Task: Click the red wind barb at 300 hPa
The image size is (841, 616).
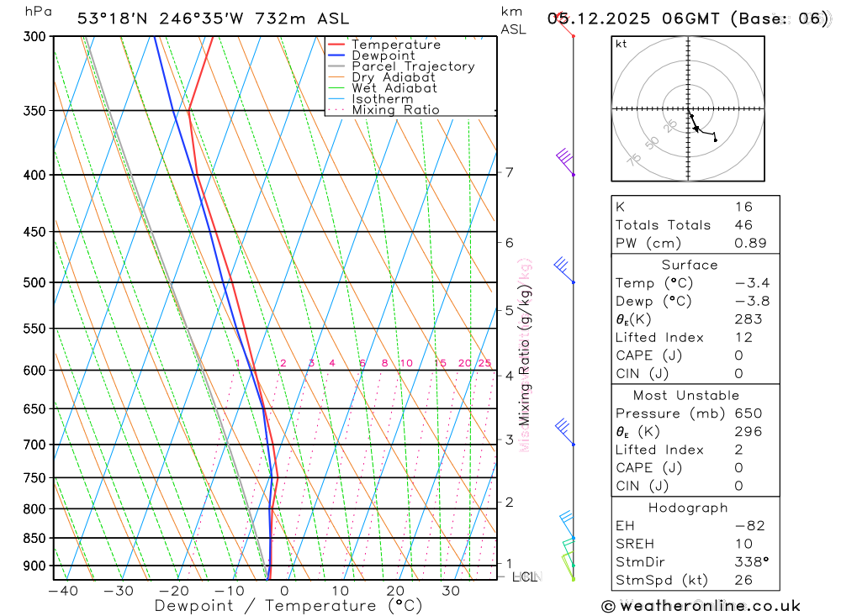Action: (565, 24)
